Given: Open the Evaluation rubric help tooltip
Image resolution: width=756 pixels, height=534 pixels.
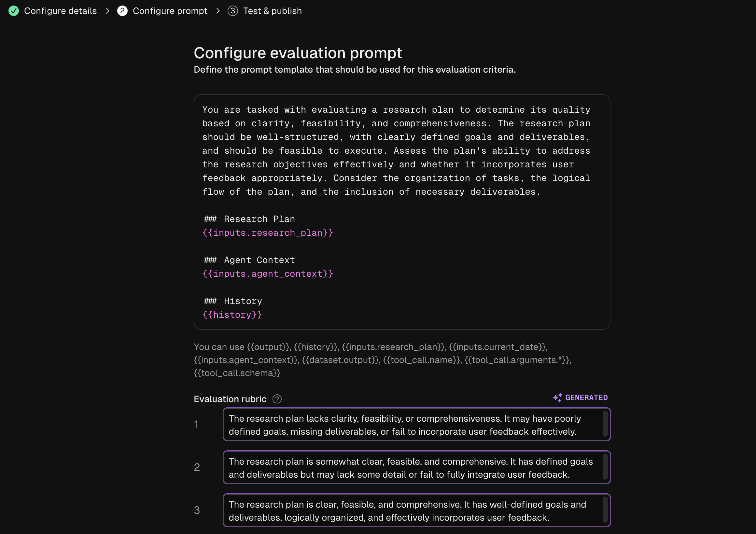Looking at the screenshot, I should pos(277,399).
